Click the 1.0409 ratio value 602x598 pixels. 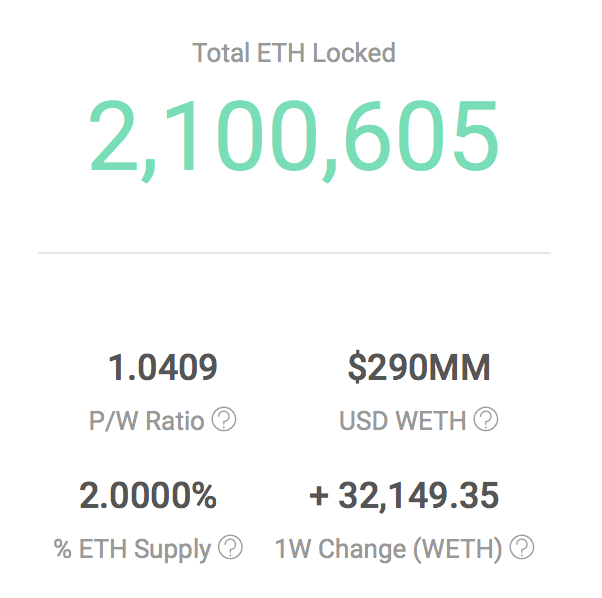(163, 368)
